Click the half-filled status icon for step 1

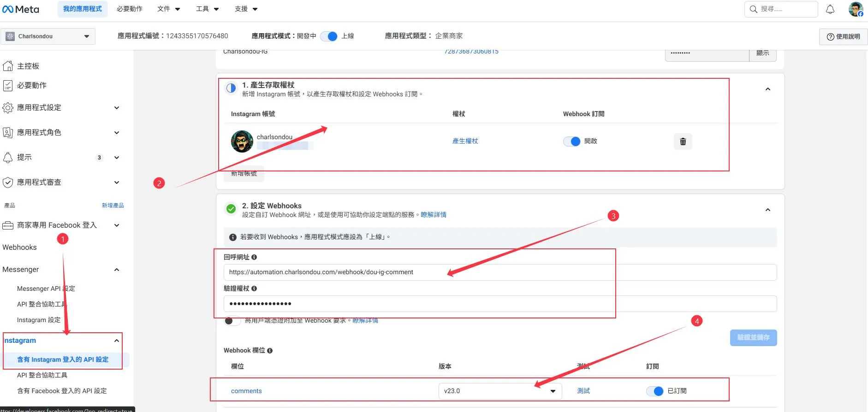(231, 88)
